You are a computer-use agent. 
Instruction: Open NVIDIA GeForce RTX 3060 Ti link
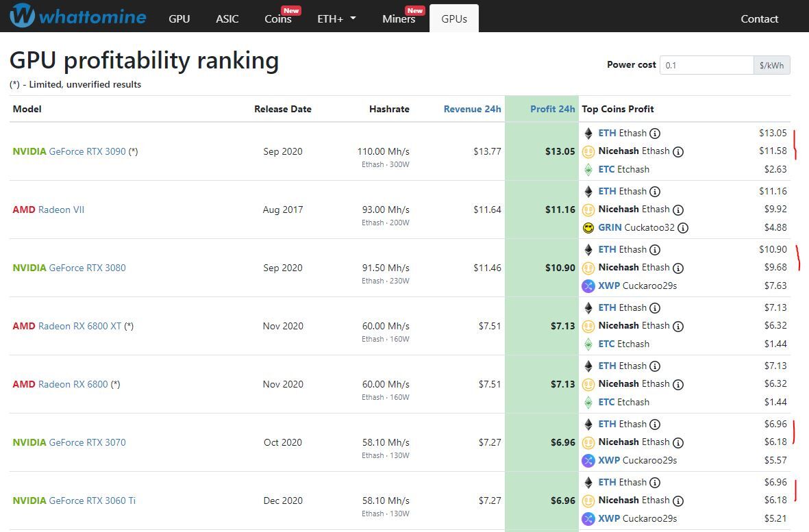[74, 501]
